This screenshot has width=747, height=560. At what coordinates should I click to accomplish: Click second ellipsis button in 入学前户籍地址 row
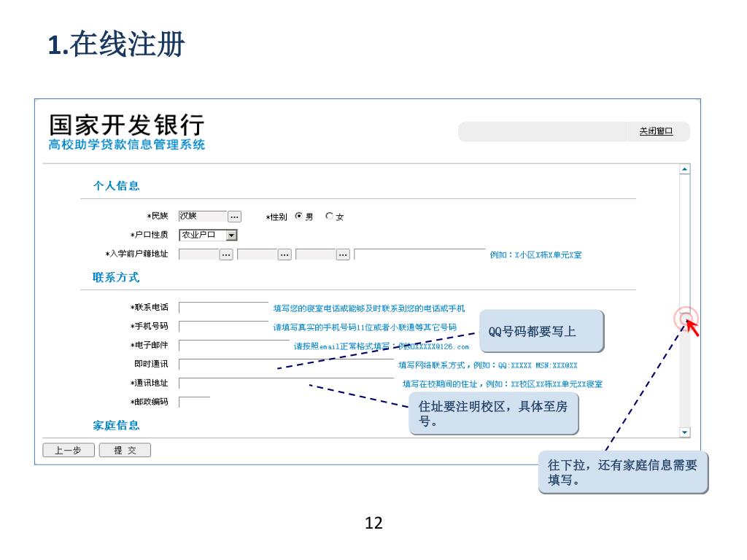point(285,254)
